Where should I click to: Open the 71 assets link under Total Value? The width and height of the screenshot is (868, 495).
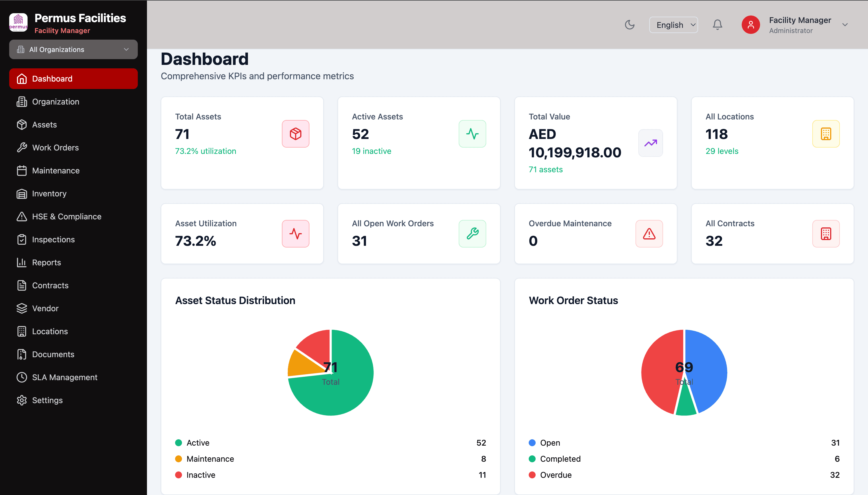click(545, 169)
